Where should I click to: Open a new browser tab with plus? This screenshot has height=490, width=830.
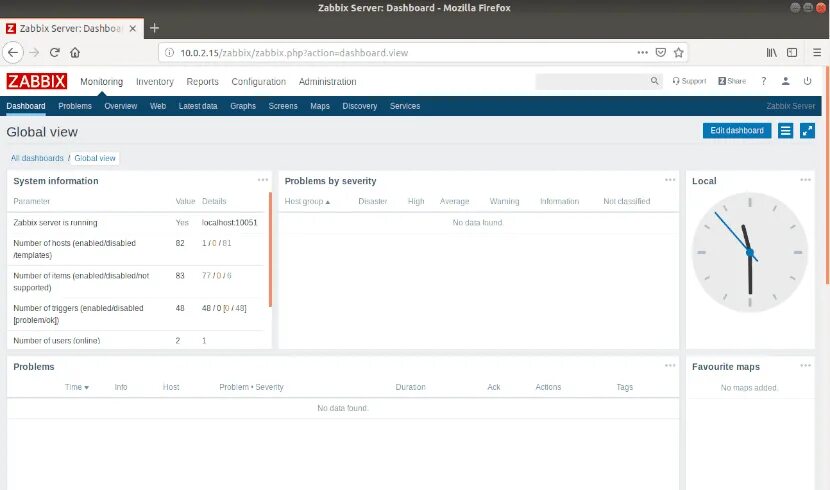tap(154, 28)
